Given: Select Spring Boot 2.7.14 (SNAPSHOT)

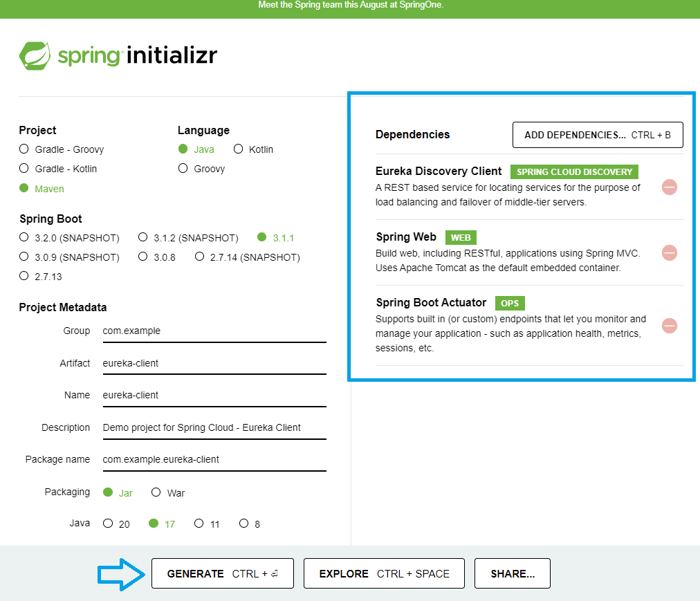Looking at the screenshot, I should 248,257.
